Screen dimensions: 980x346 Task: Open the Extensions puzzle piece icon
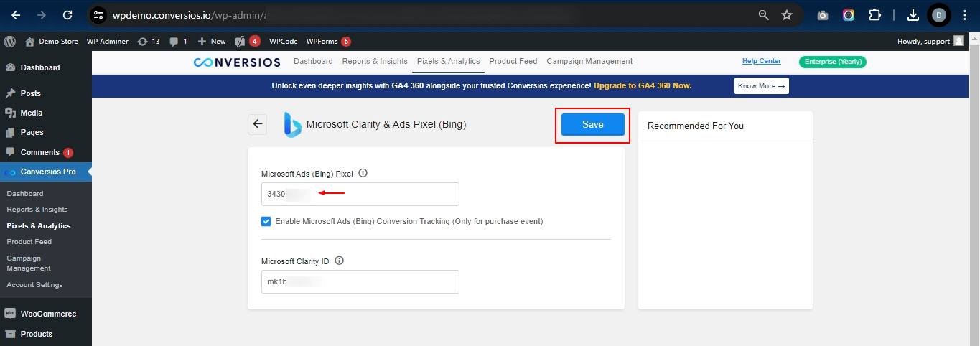coord(874,15)
